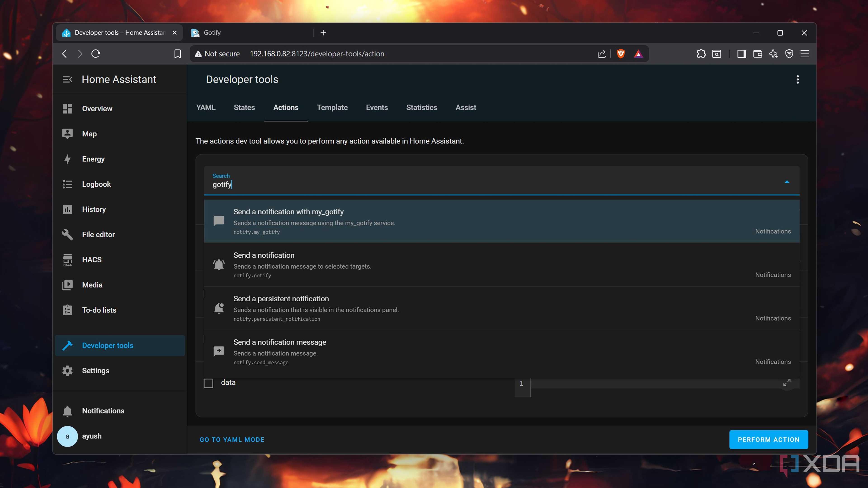Switch to the States tab
This screenshot has width=868, height=488.
[x=244, y=108]
